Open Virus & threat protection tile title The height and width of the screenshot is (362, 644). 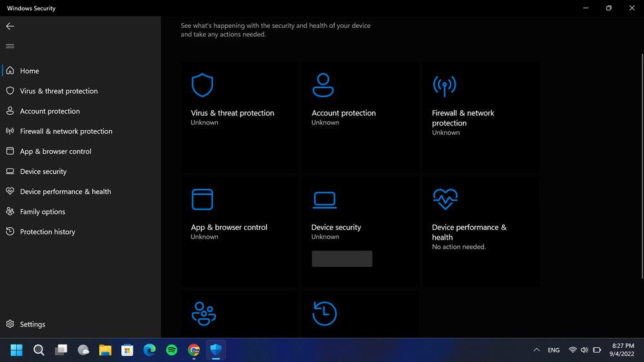click(233, 113)
